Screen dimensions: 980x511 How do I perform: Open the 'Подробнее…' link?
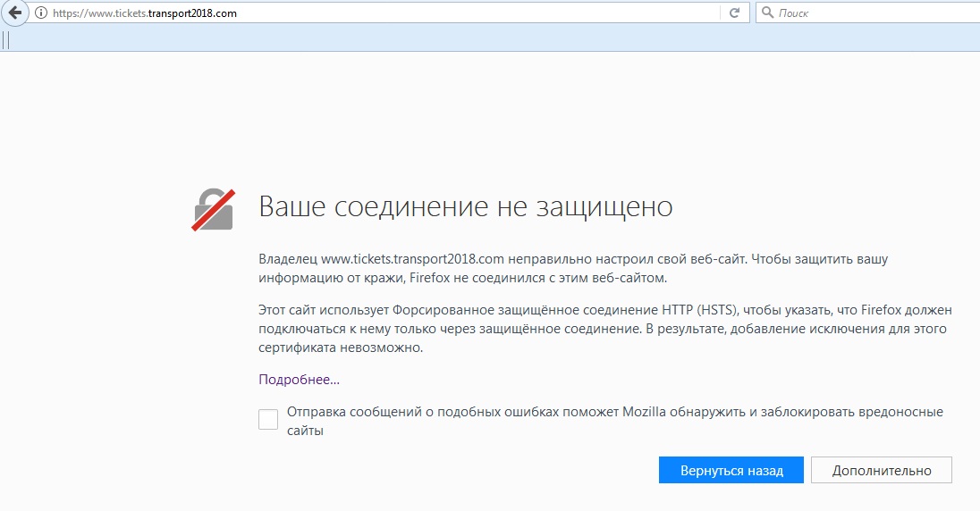pos(299,380)
